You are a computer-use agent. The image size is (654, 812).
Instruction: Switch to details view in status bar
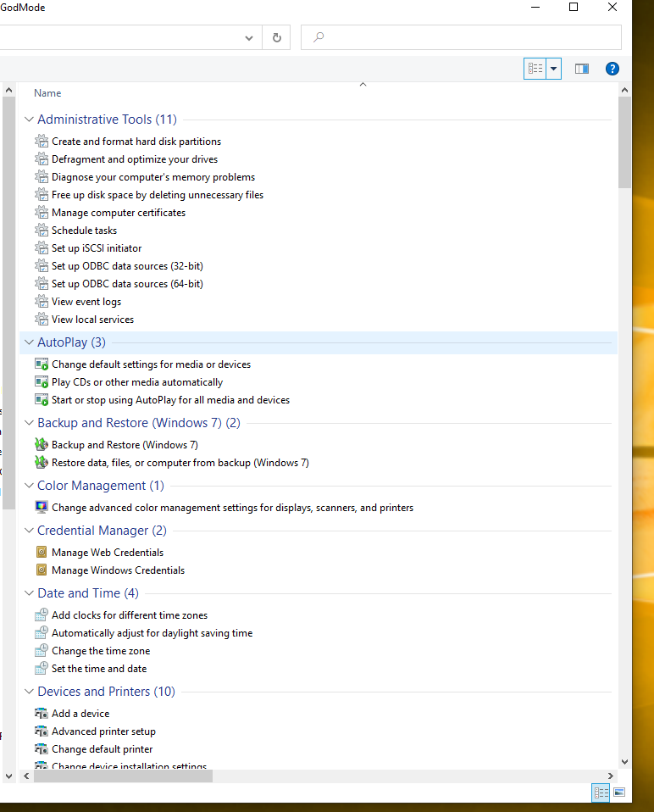click(x=601, y=793)
